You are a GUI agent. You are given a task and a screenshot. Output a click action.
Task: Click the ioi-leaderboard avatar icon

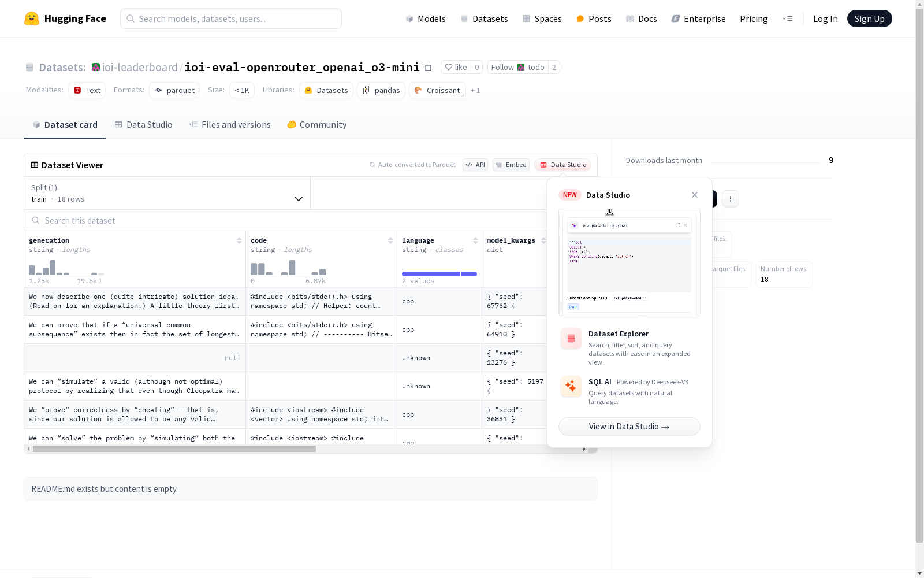96,67
